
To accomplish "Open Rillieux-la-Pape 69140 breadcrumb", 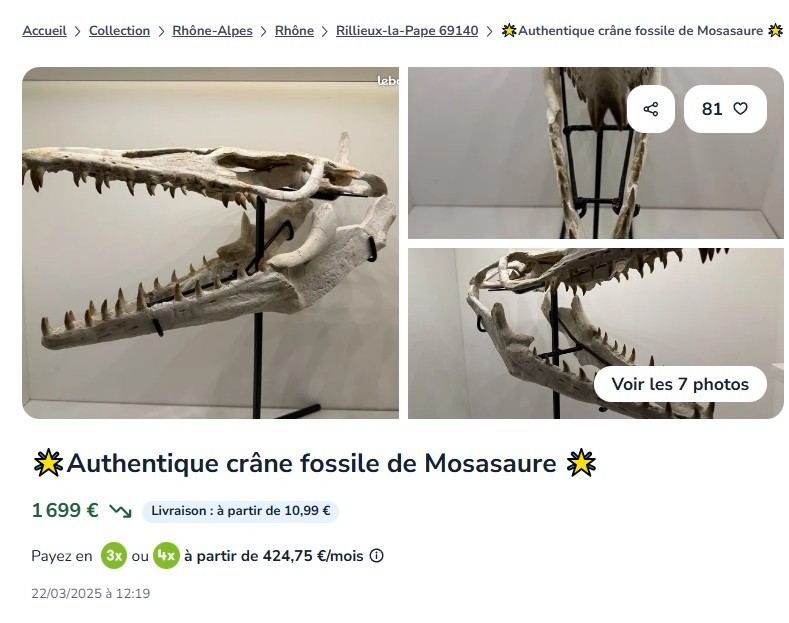I will [x=407, y=31].
